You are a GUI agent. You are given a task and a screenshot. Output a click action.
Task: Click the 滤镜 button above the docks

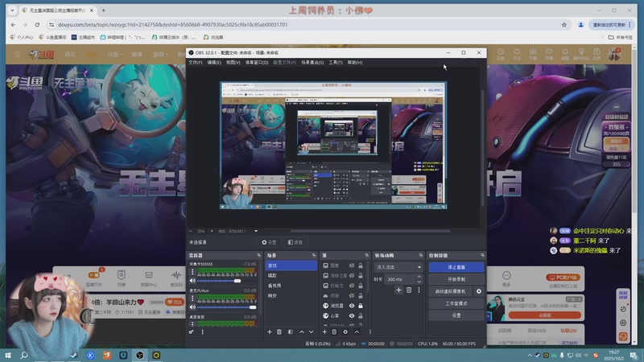click(x=295, y=243)
